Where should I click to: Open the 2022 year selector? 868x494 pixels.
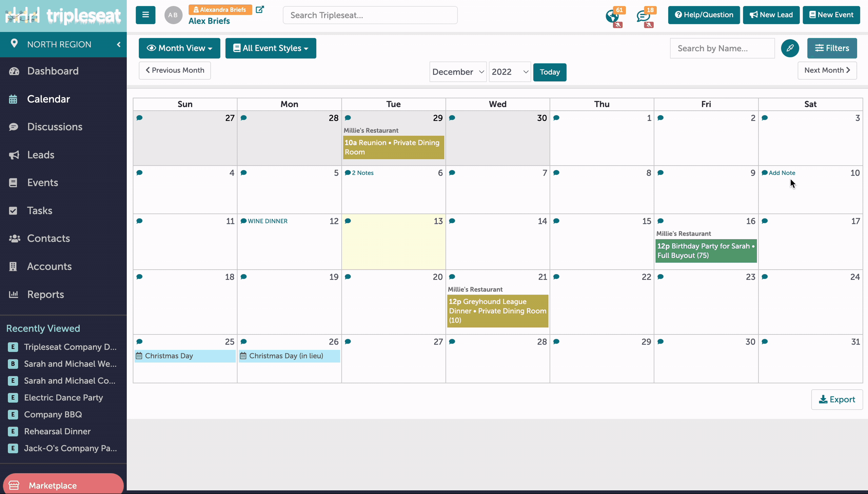pos(510,72)
